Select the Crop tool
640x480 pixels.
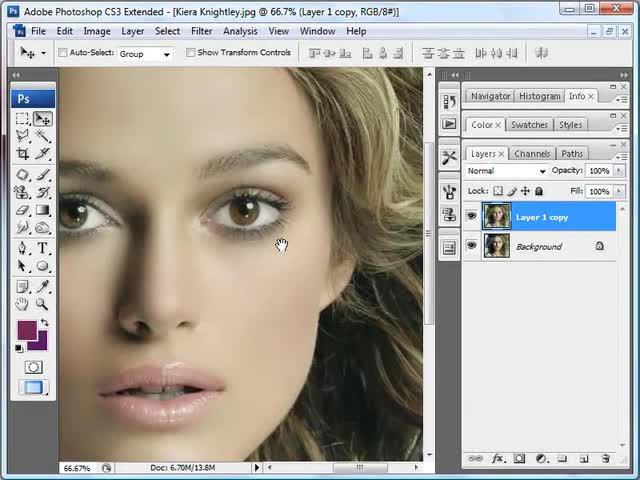22,154
